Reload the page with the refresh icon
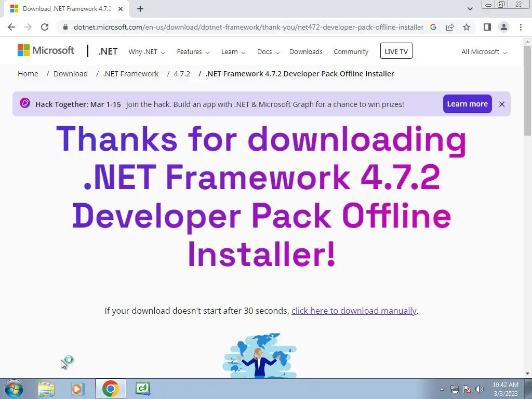This screenshot has height=399, width=532. pyautogui.click(x=45, y=27)
